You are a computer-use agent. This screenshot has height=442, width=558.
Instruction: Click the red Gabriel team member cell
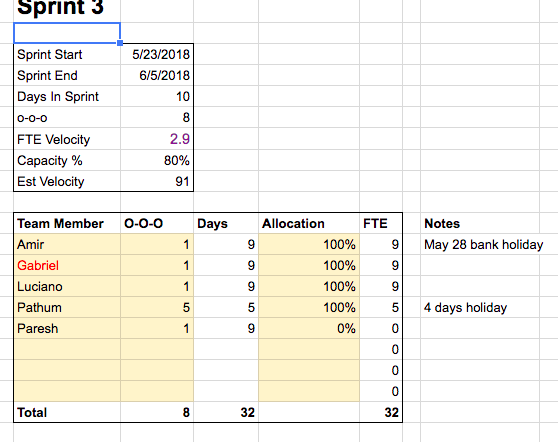pos(67,265)
